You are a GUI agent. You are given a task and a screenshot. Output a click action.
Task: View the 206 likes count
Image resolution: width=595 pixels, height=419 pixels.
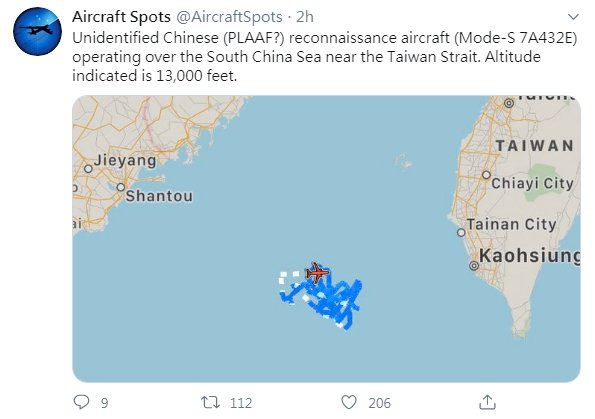tap(379, 403)
